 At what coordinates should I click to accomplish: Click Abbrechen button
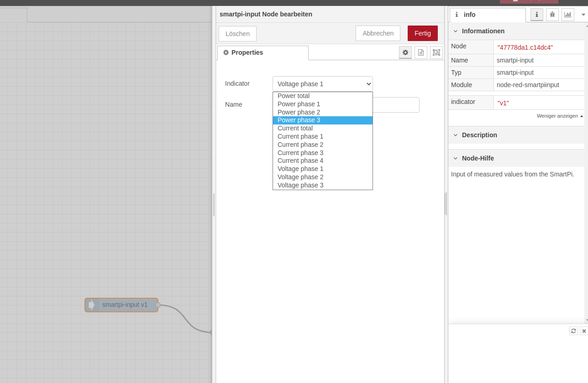378,33
